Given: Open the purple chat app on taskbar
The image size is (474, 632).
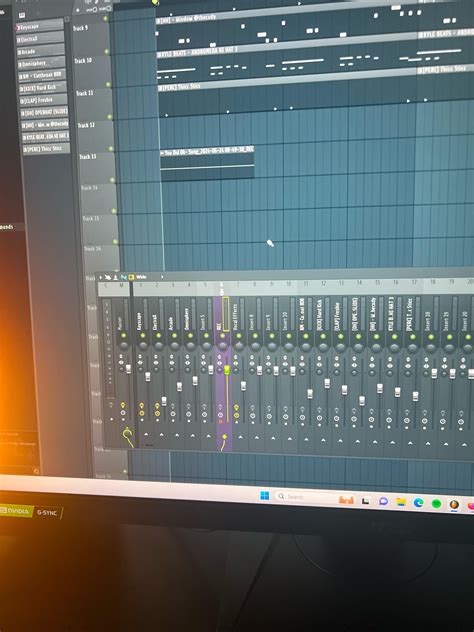Looking at the screenshot, I should [x=383, y=501].
